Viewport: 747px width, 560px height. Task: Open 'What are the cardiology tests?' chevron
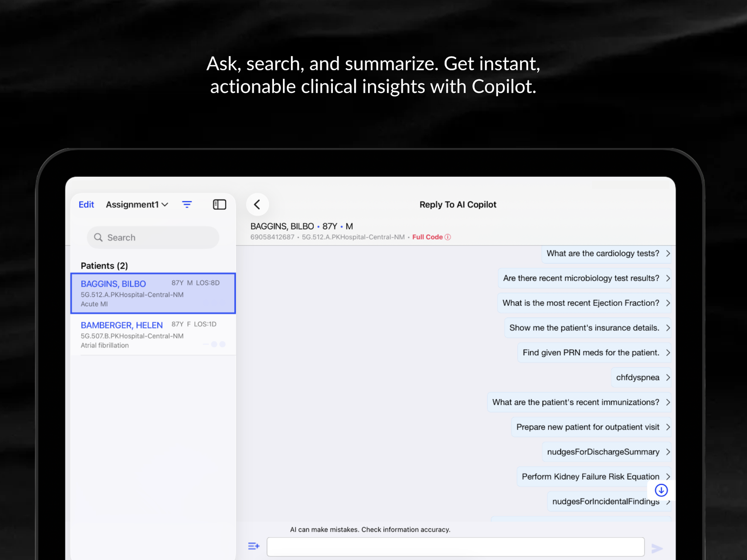click(668, 253)
